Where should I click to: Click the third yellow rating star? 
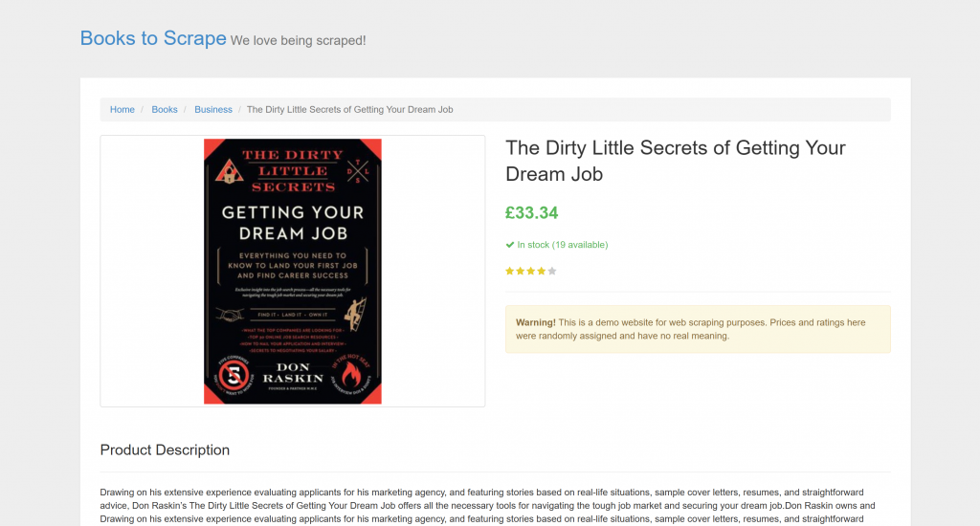531,272
